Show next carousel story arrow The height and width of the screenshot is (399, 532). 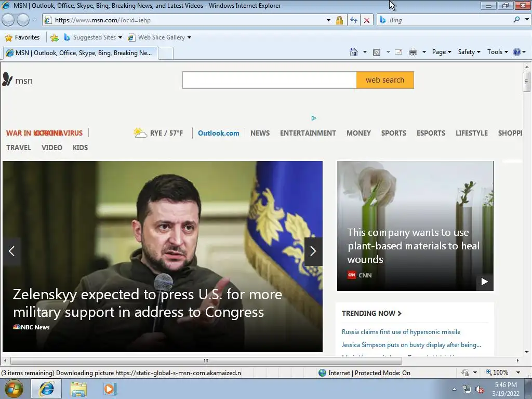[313, 251]
